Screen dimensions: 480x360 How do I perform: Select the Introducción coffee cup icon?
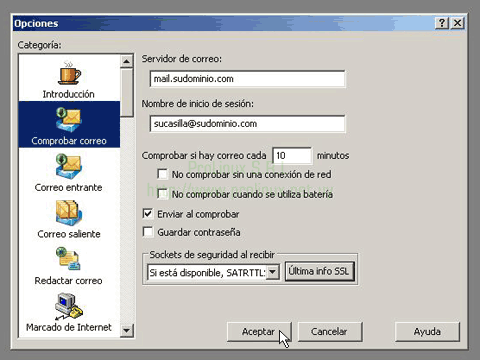point(69,73)
